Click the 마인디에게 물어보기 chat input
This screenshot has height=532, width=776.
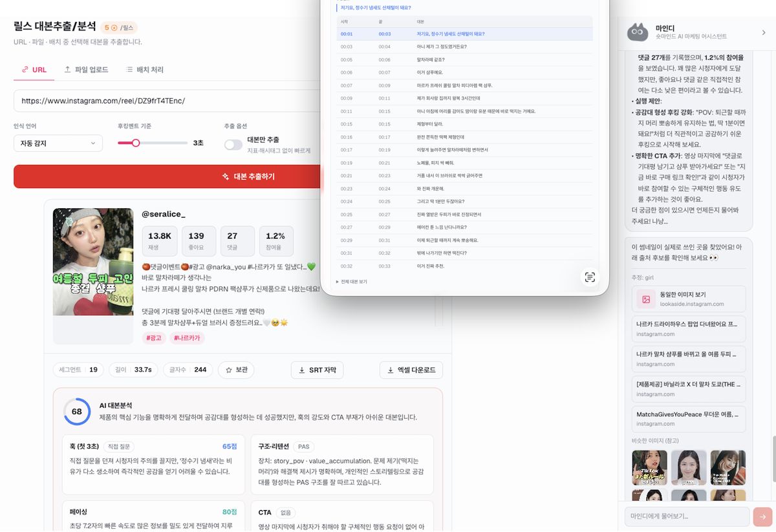(x=687, y=516)
